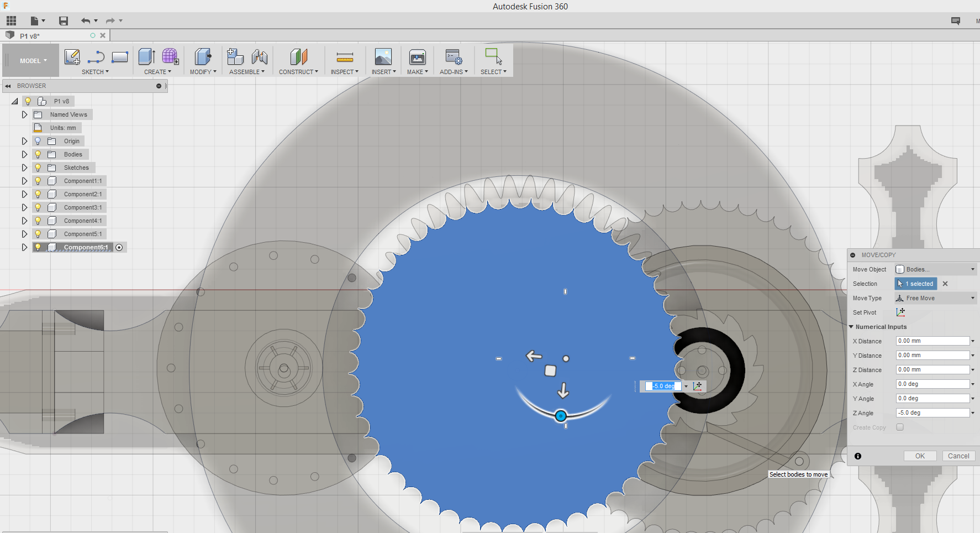Select the Create Form sculpt tool
The image size is (980, 533).
(170, 56)
